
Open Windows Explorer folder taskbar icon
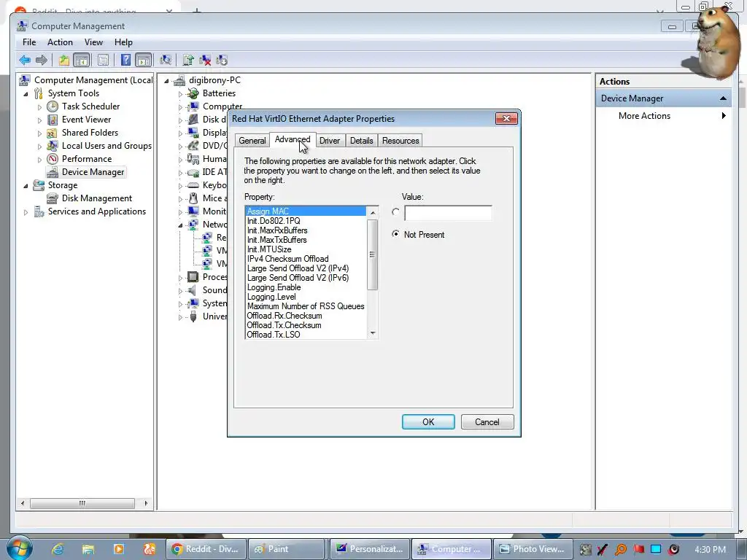point(88,549)
